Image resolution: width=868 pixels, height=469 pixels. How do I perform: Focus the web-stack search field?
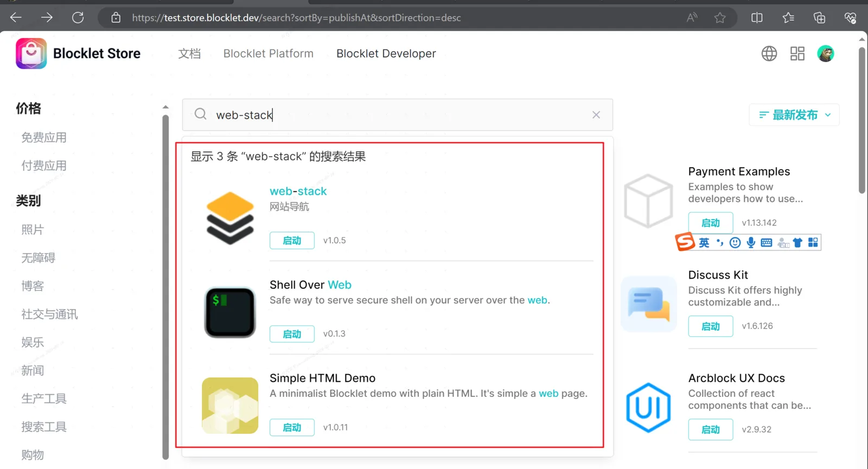point(398,115)
